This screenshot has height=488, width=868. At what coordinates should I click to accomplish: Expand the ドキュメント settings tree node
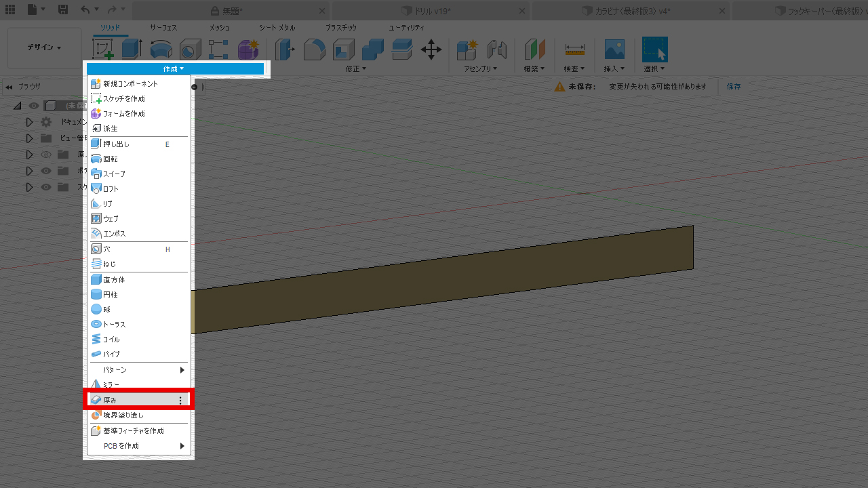[29, 122]
